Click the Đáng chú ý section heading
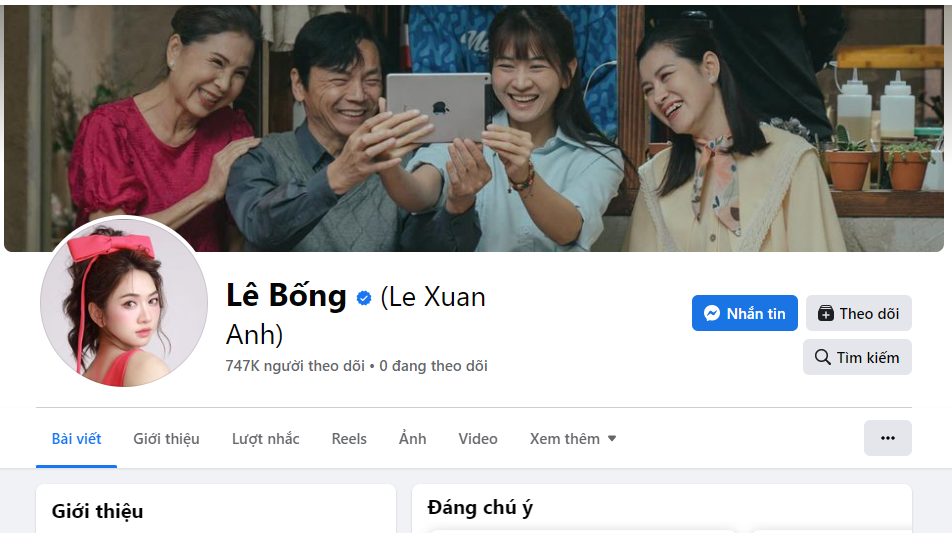This screenshot has width=952, height=533. click(480, 508)
